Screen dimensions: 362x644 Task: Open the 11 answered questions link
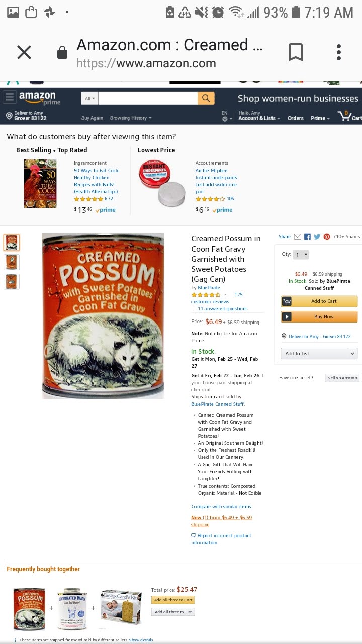click(223, 309)
